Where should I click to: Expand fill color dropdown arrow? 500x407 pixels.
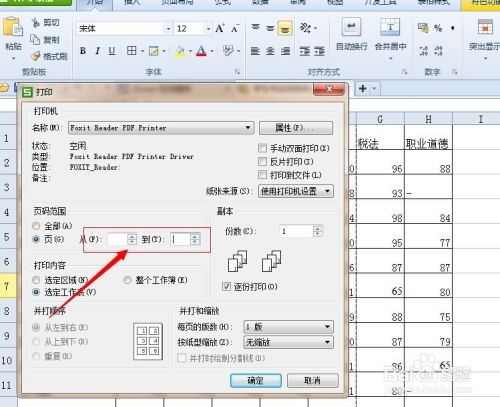191,51
